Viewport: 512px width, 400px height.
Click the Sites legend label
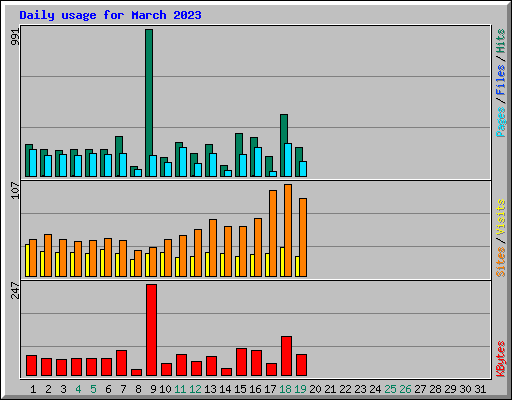[500, 262]
